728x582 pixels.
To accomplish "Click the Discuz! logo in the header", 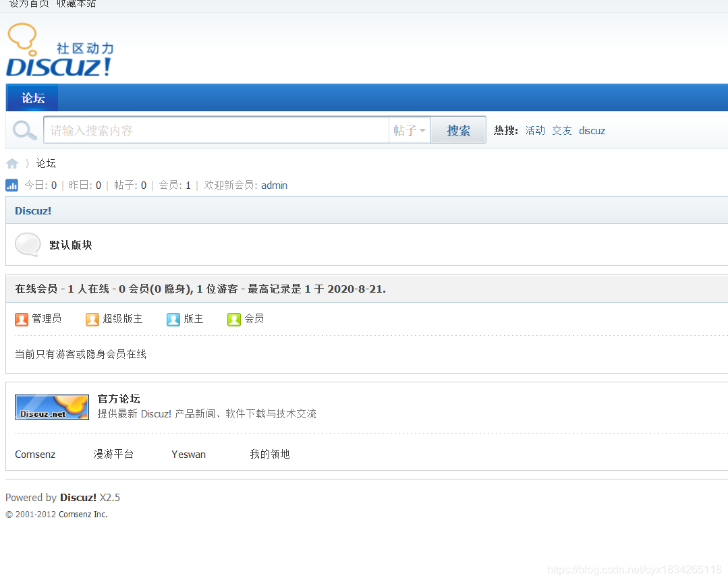I will [x=60, y=50].
